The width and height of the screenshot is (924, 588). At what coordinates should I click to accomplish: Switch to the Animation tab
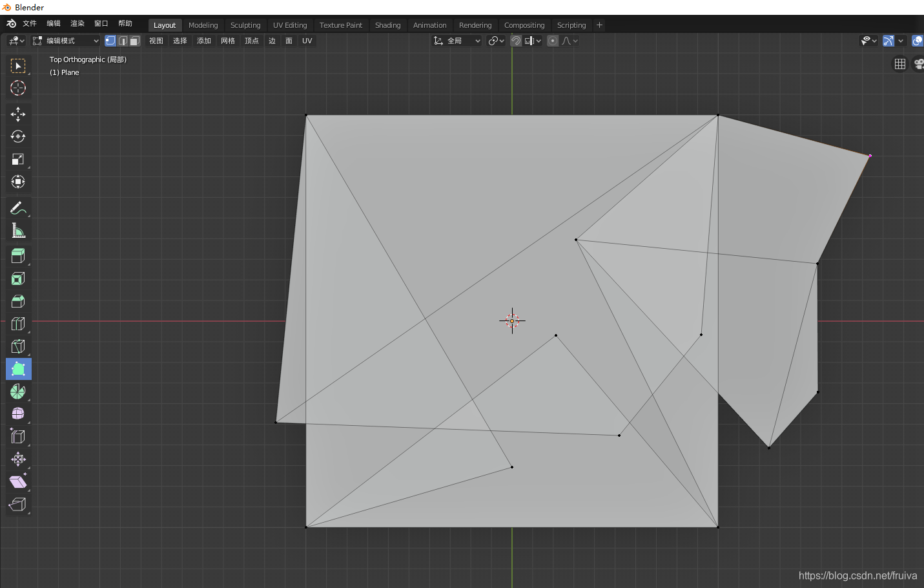point(430,25)
